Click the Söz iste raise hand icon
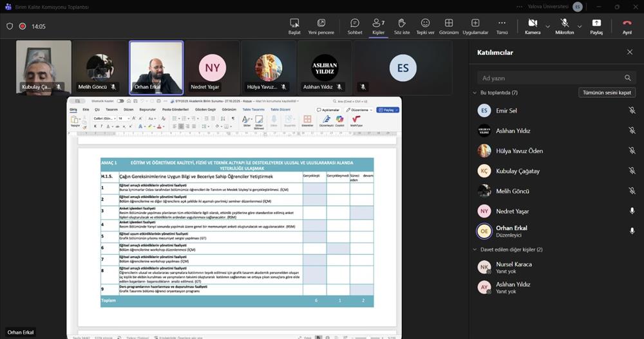This screenshot has height=339, width=644. pos(402,23)
